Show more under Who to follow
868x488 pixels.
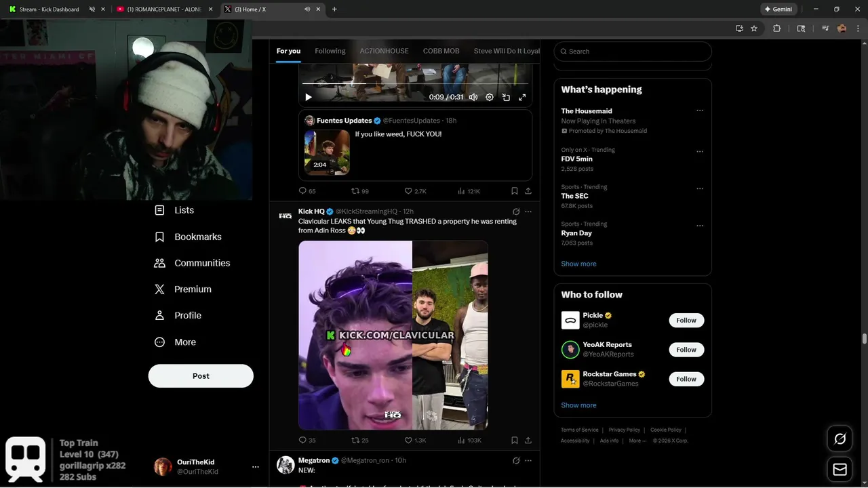(578, 405)
